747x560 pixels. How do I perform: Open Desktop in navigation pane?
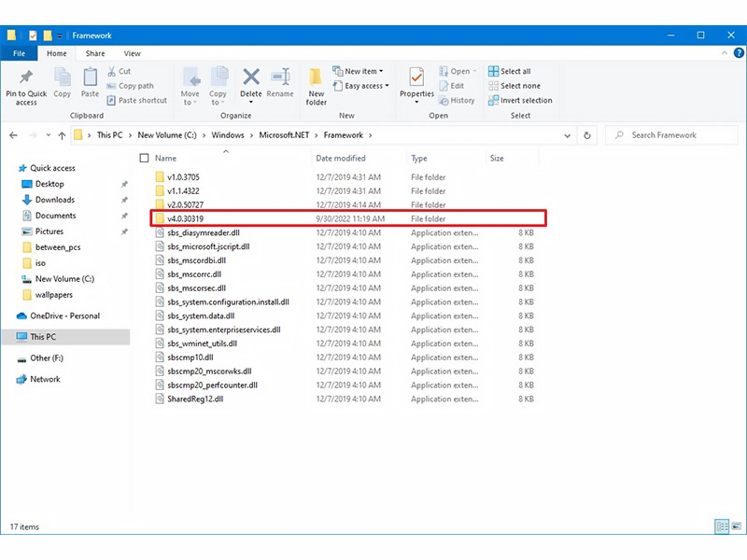(49, 184)
